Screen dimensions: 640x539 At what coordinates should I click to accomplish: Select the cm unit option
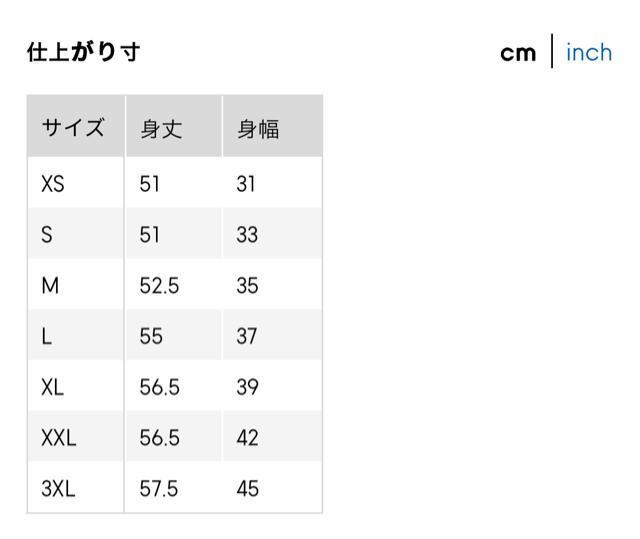click(x=518, y=52)
